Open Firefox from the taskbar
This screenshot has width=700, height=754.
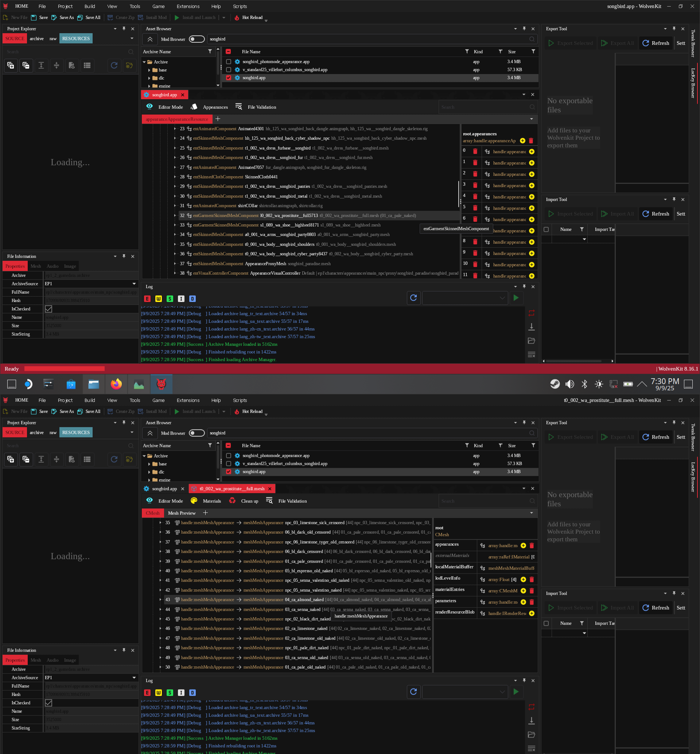point(116,384)
